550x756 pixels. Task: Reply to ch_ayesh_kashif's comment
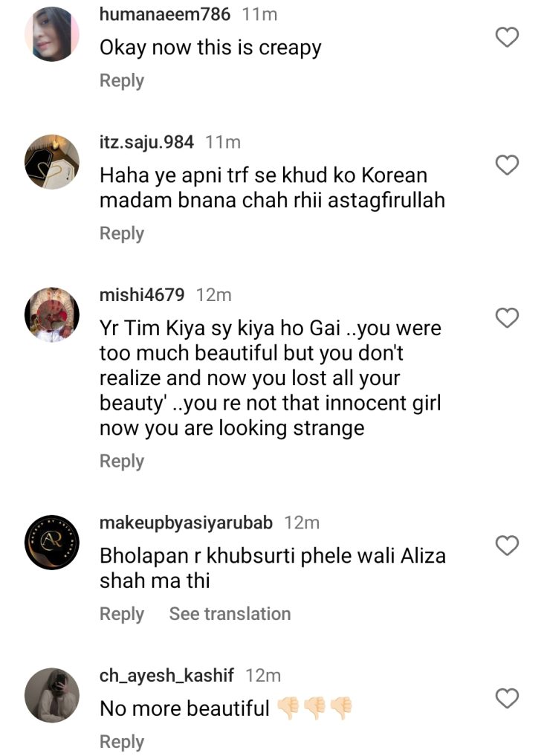tap(122, 742)
